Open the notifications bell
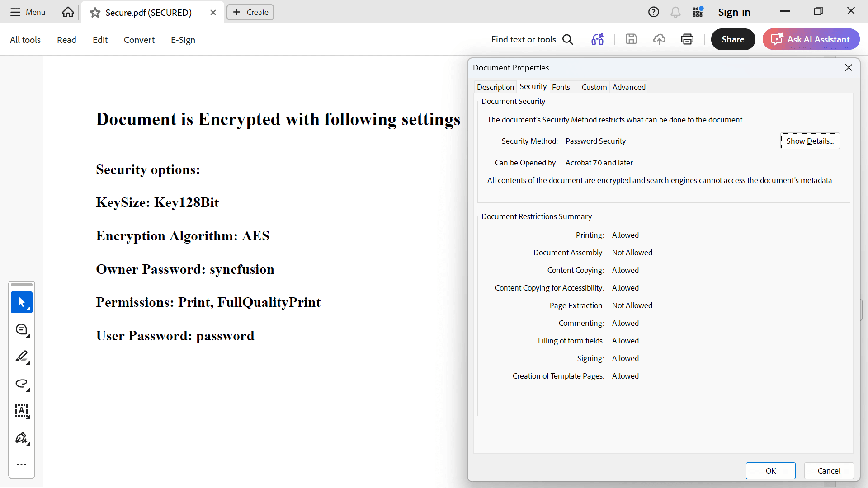The image size is (868, 488). tap(675, 12)
